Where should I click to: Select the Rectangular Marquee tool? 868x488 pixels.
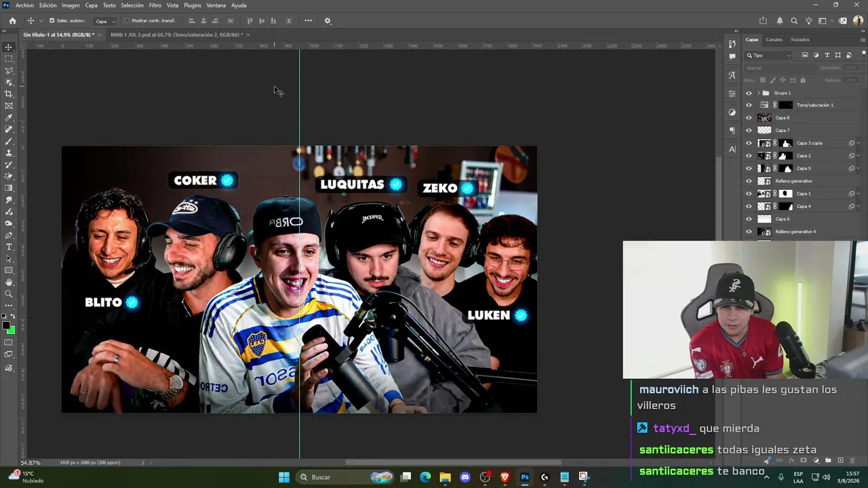tap(9, 59)
